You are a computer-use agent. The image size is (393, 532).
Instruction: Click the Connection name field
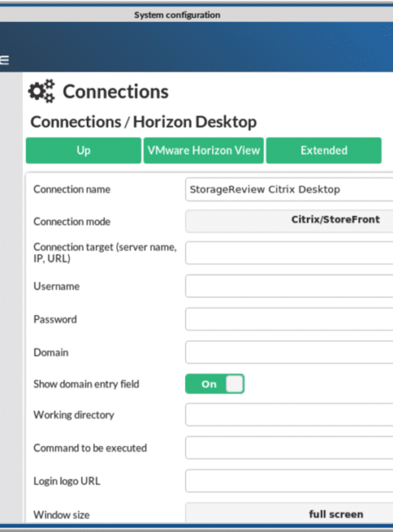tap(289, 189)
